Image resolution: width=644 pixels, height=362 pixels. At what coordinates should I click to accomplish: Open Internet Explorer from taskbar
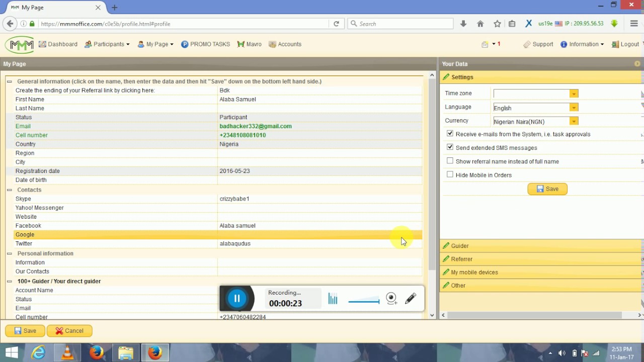[x=39, y=353]
